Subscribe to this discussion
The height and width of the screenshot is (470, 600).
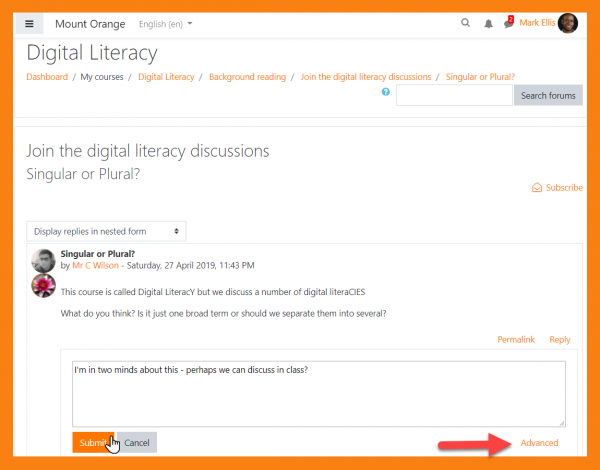[558, 187]
